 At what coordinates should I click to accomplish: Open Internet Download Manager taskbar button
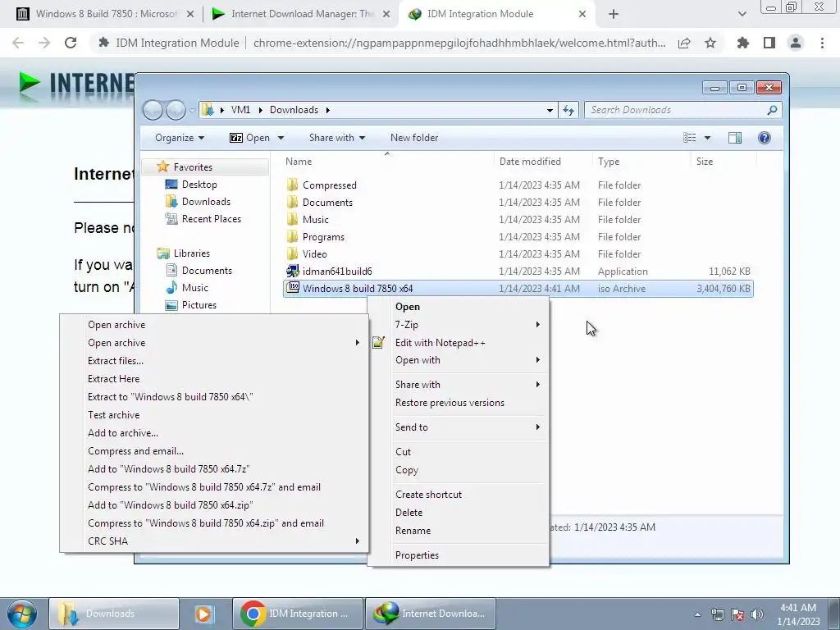[x=430, y=614]
